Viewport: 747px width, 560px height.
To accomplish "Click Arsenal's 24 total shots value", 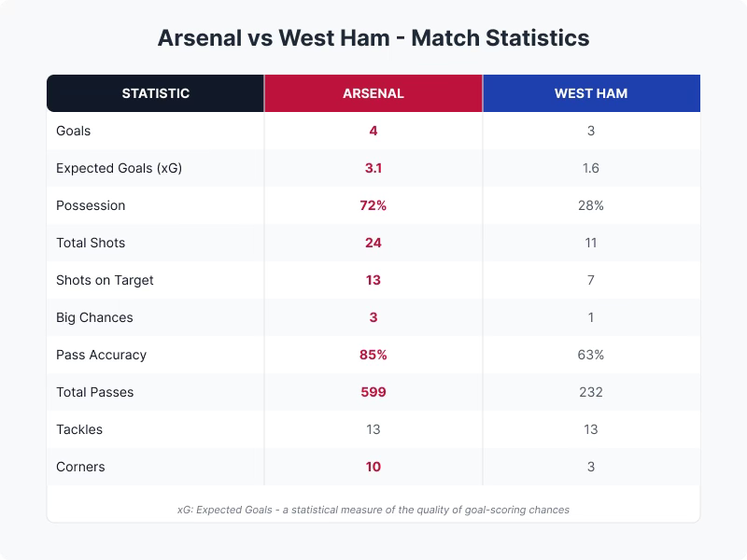I will (x=373, y=243).
